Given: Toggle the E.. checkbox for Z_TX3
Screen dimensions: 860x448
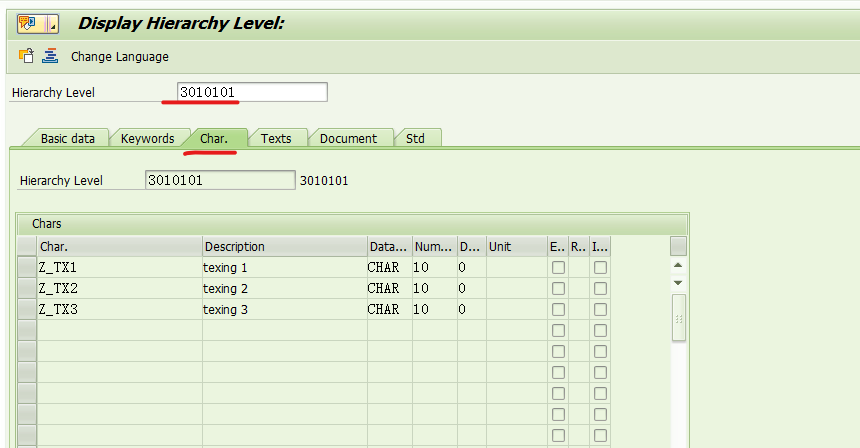Looking at the screenshot, I should tap(558, 309).
